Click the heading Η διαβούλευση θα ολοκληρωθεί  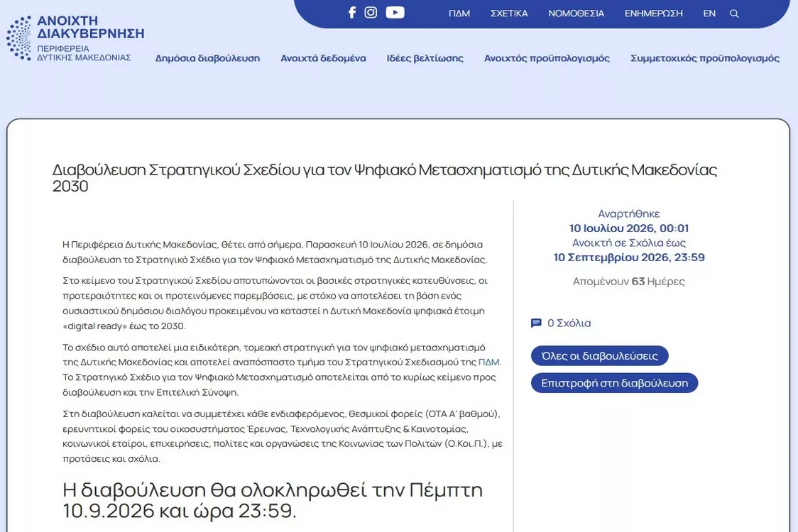pos(273,500)
